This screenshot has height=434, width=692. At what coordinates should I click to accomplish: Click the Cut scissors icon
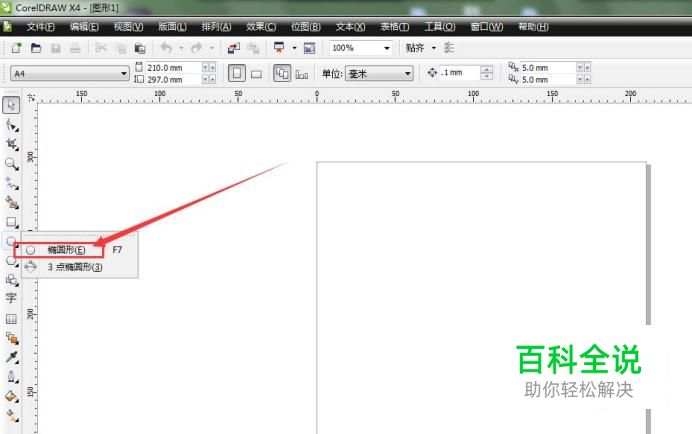(x=101, y=48)
